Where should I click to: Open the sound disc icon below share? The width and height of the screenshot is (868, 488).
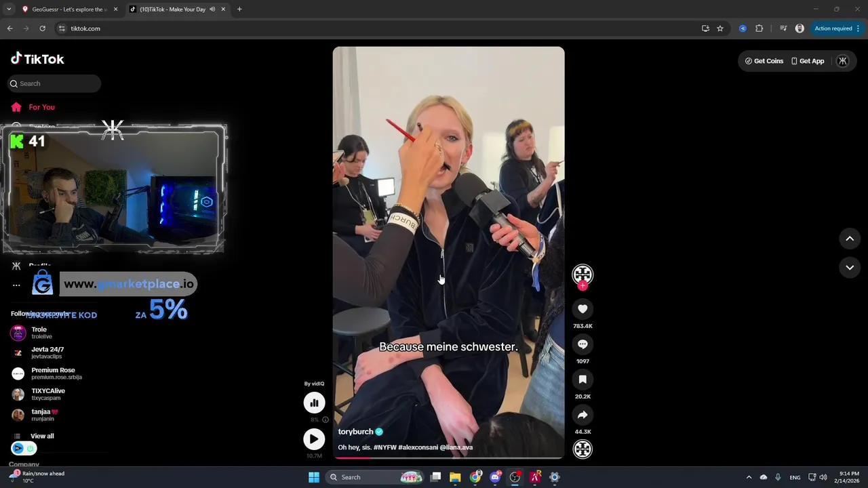point(583,449)
